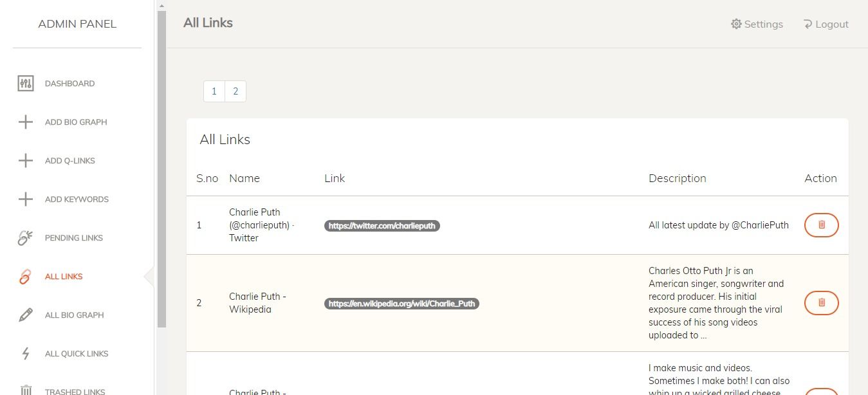Click the chain icon for All Links
868x395 pixels.
click(x=25, y=277)
